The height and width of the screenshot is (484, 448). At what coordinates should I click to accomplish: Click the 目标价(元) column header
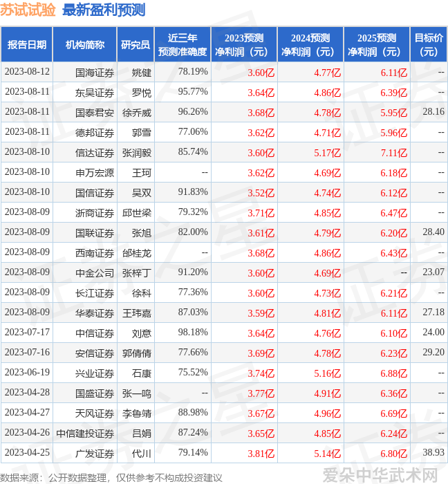[x=429, y=44]
